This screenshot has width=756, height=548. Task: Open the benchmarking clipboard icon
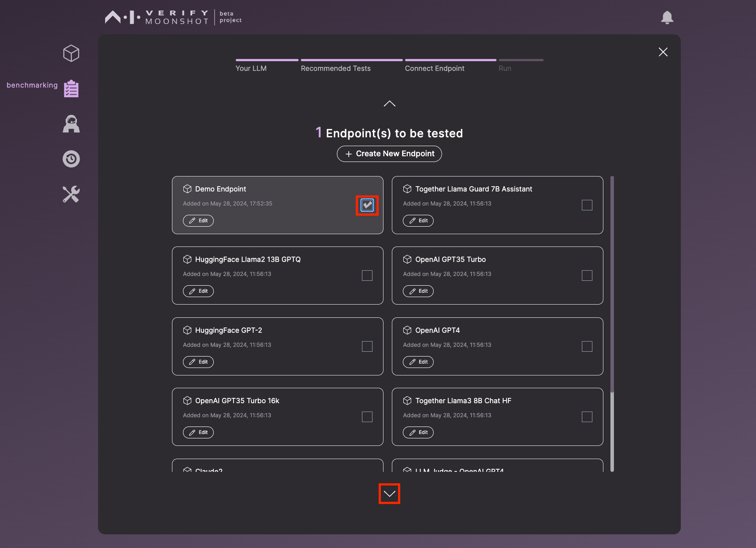click(x=71, y=88)
